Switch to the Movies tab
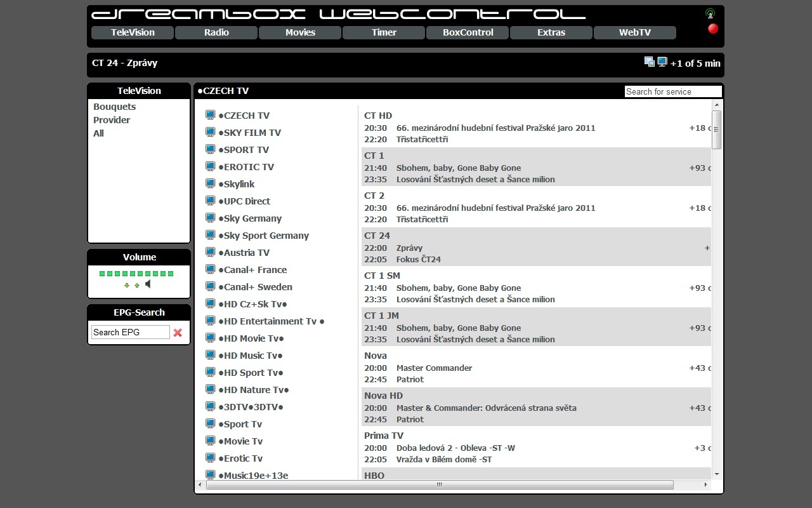812x508 pixels. [x=300, y=32]
